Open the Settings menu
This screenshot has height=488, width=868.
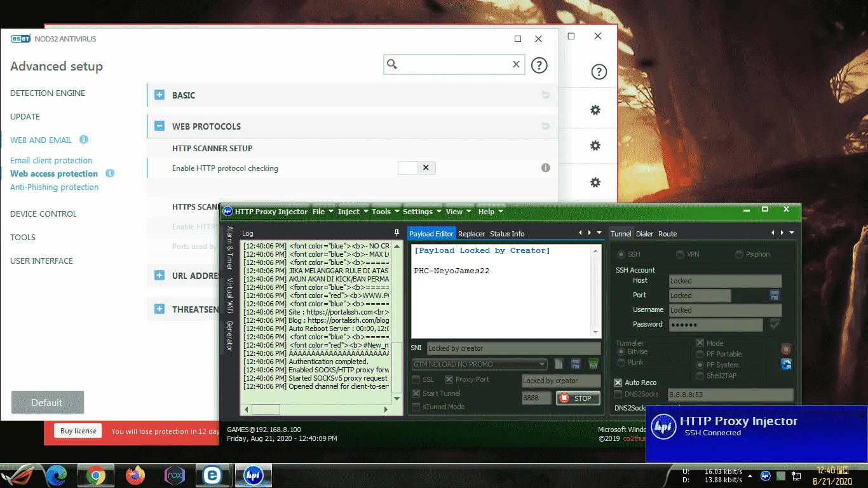pos(423,212)
